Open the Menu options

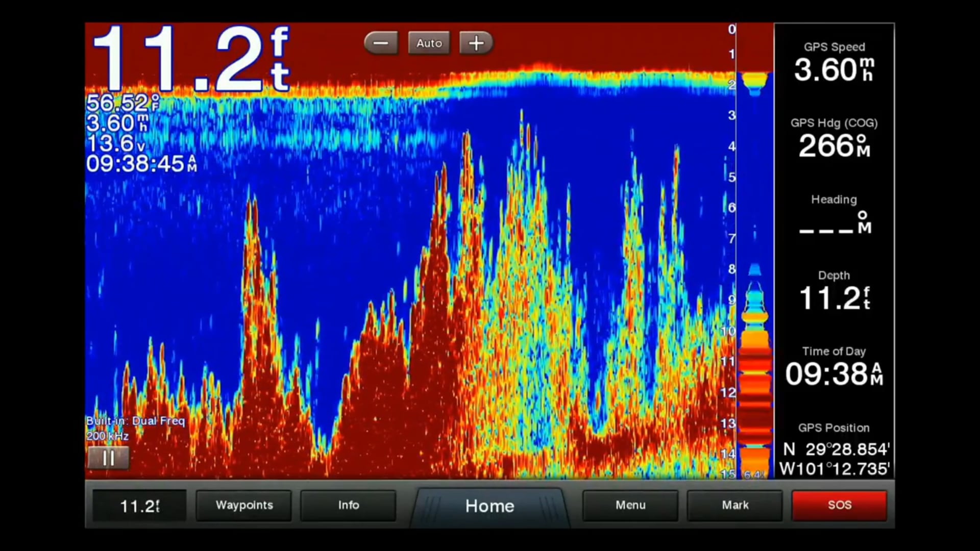(x=630, y=505)
